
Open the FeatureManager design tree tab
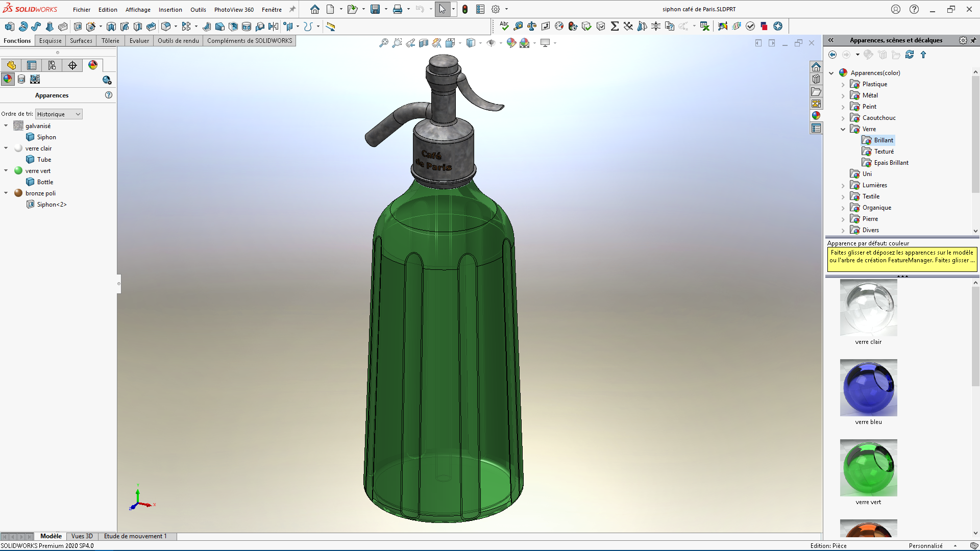11,65
